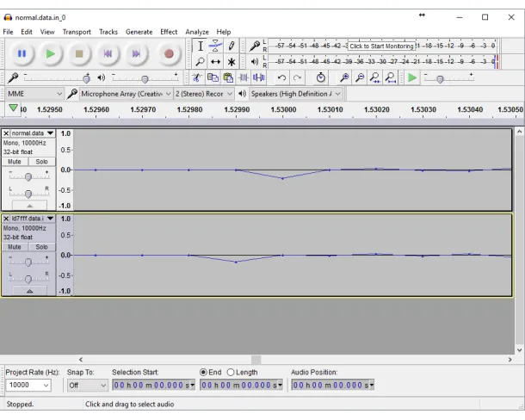Image resolution: width=525 pixels, height=420 pixels.
Task: Click the playback meter speaker icon
Action: 255,62
